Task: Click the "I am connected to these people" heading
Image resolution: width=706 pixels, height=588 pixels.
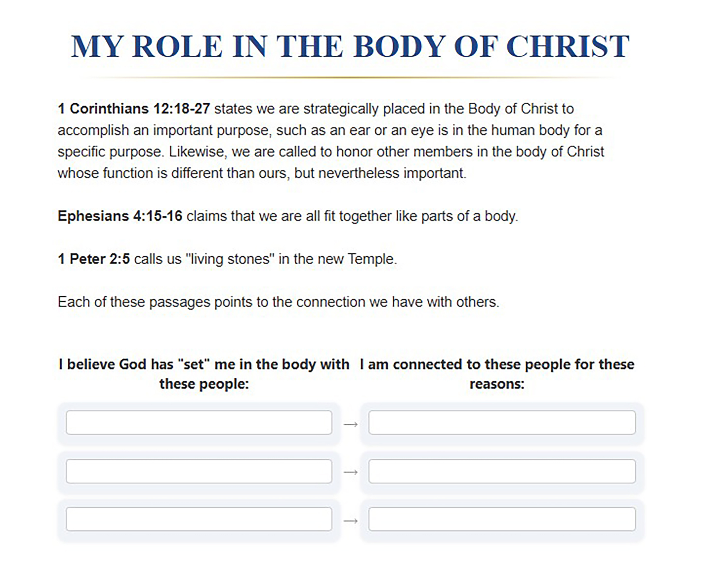Action: 497,374
